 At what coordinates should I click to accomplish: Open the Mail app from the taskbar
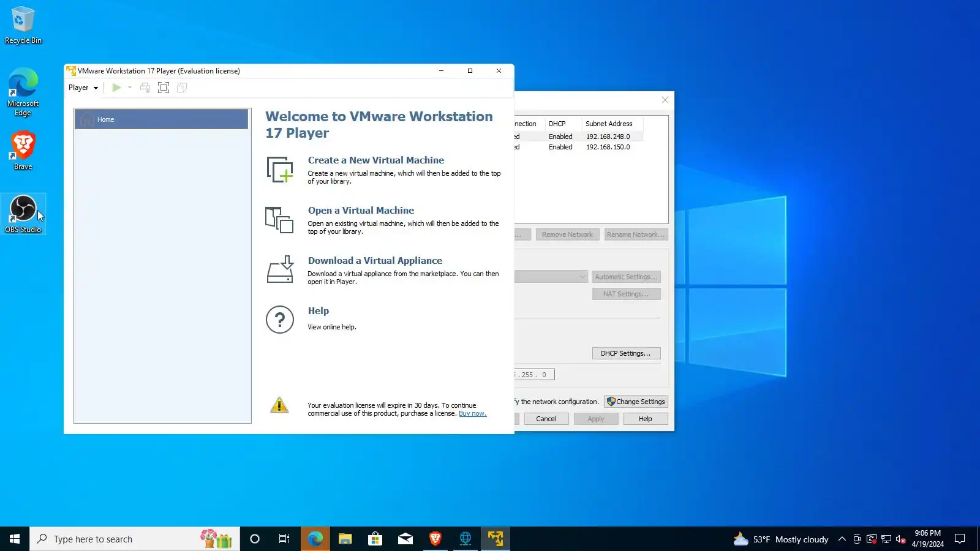click(x=405, y=539)
